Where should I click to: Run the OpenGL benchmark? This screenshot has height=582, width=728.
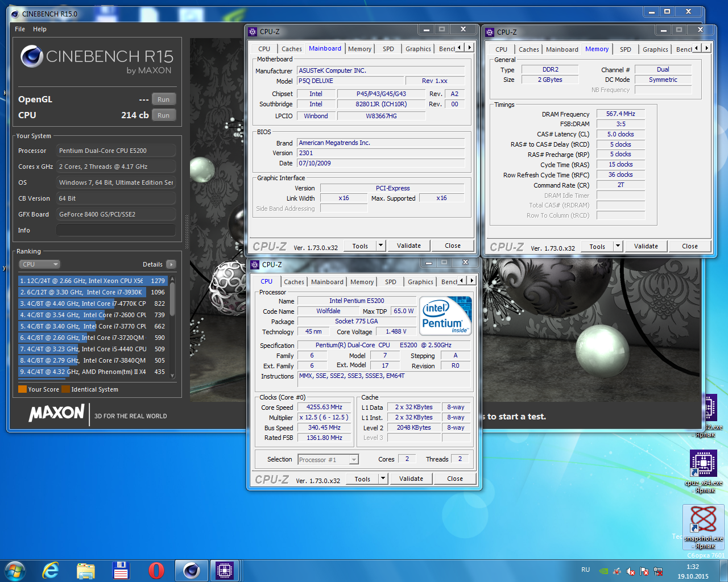(x=164, y=99)
